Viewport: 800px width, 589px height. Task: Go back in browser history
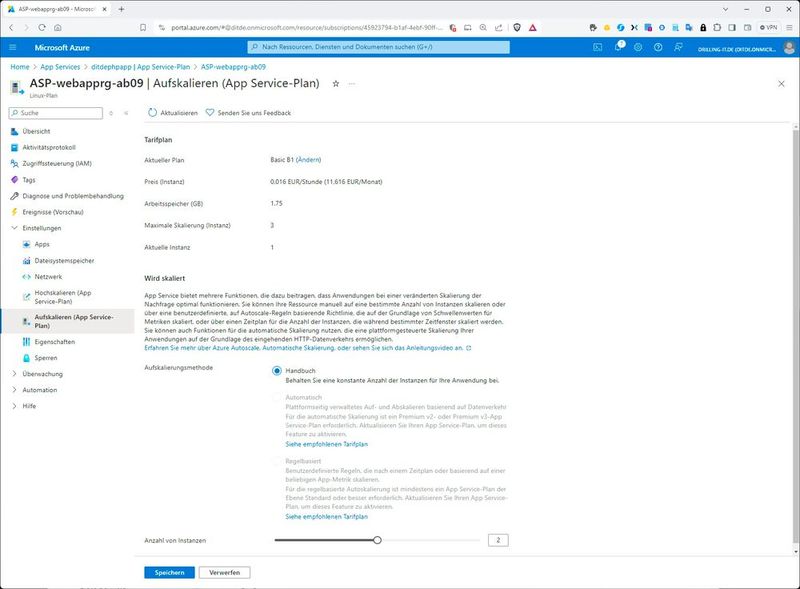11,28
